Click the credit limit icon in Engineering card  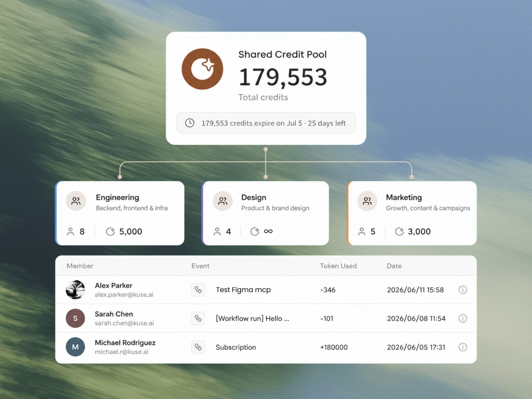click(110, 231)
